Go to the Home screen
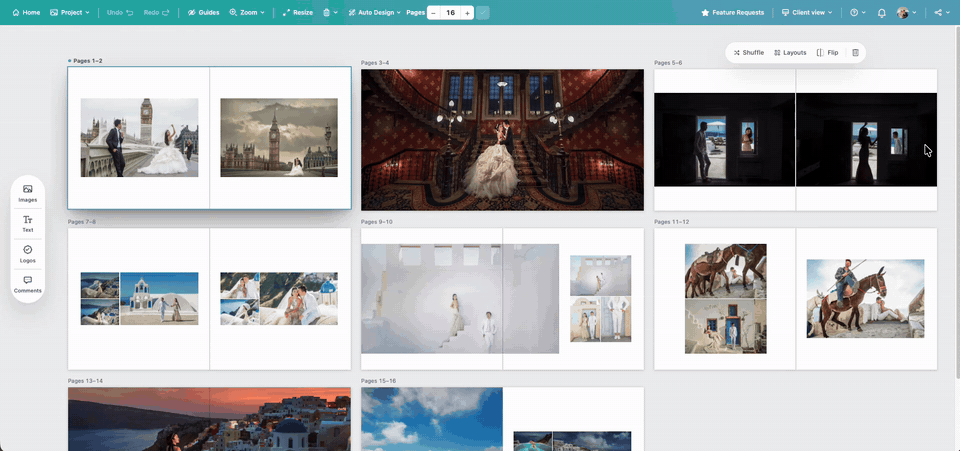The width and height of the screenshot is (960, 451). click(x=26, y=12)
